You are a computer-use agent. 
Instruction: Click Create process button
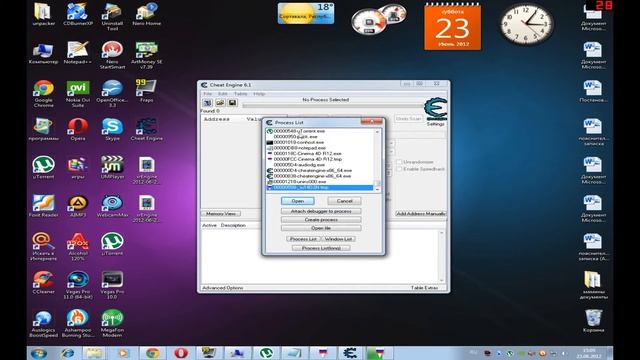321,220
